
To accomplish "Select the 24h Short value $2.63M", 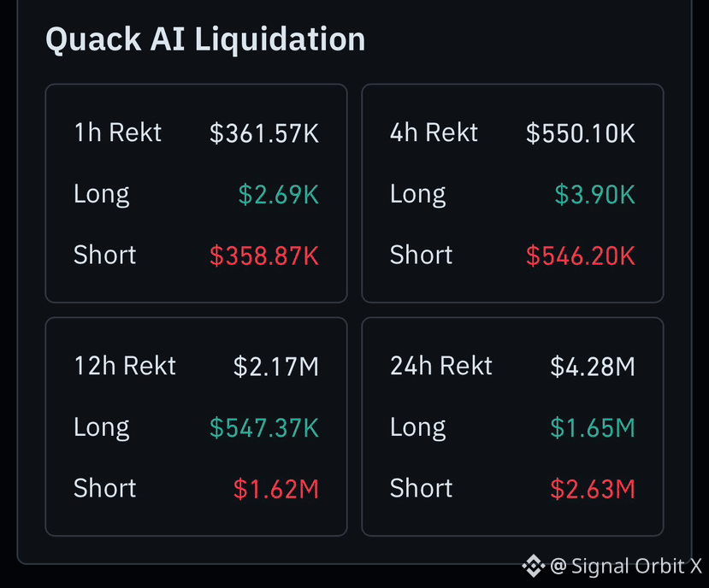I will pos(593,489).
